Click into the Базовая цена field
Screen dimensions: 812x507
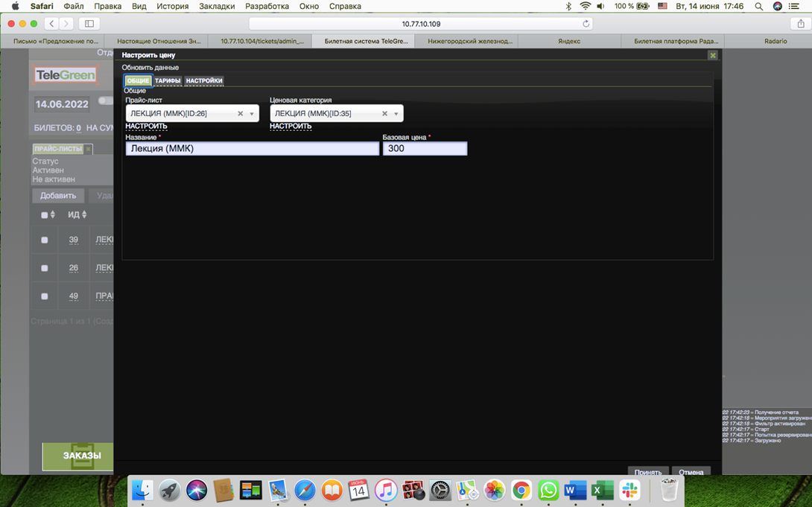pos(425,149)
